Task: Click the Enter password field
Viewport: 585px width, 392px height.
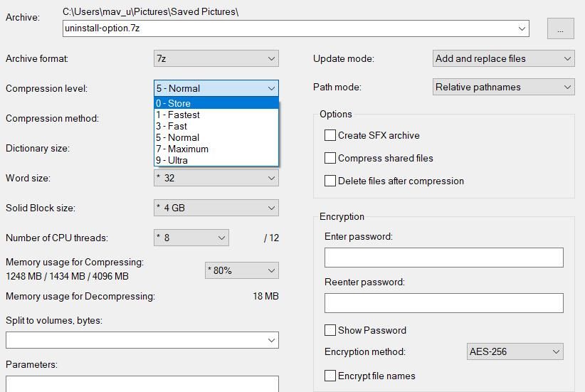Action: coord(444,258)
